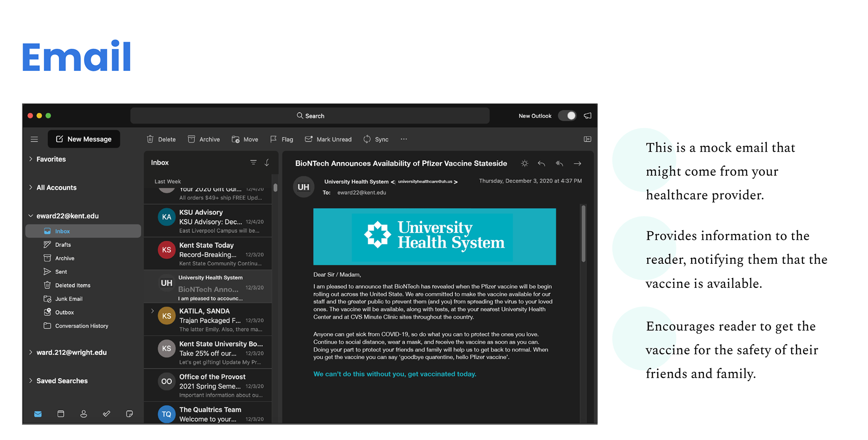868x440 pixels.
Task: Click sender address universityhealthcare@uh.us
Action: click(425, 182)
